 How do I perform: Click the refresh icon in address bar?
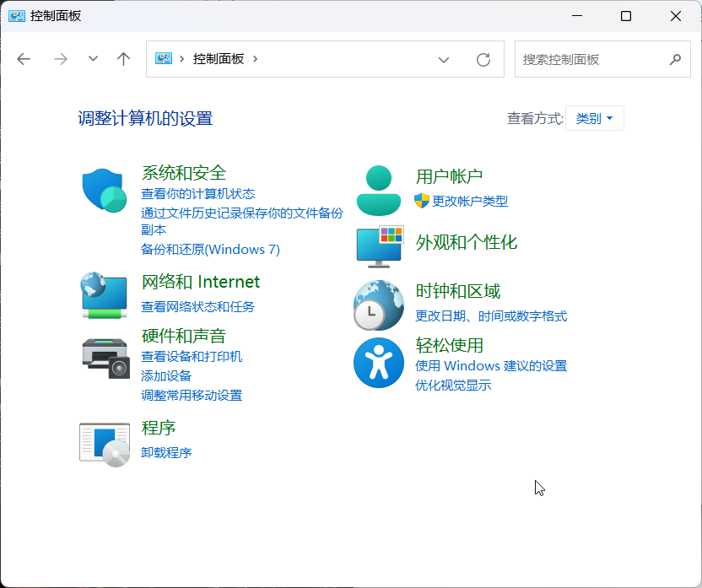click(x=483, y=59)
